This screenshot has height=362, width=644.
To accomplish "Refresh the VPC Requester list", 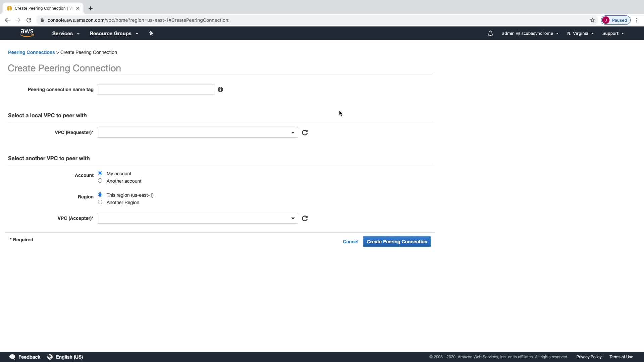I will 305,133.
